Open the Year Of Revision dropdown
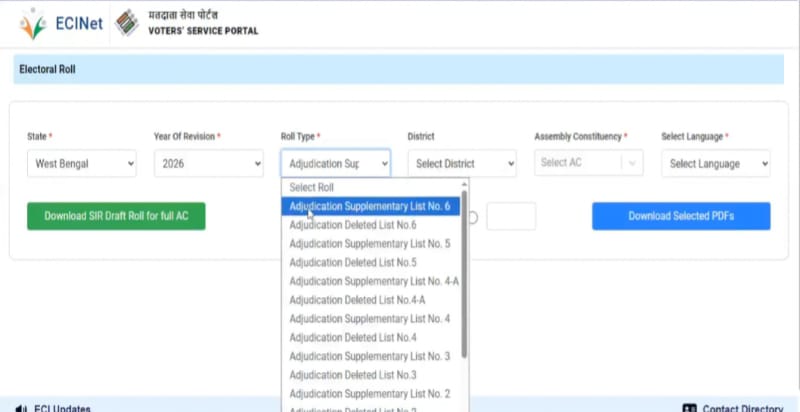 pyautogui.click(x=208, y=163)
